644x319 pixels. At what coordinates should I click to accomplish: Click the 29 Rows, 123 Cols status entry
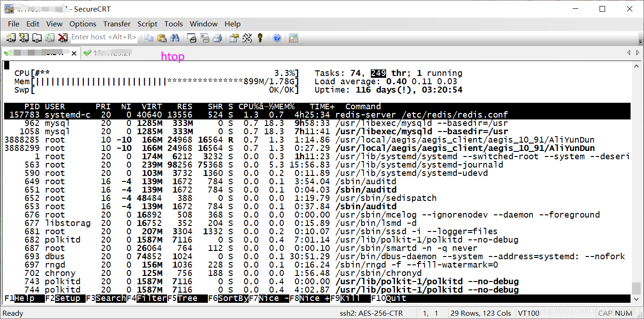click(481, 313)
